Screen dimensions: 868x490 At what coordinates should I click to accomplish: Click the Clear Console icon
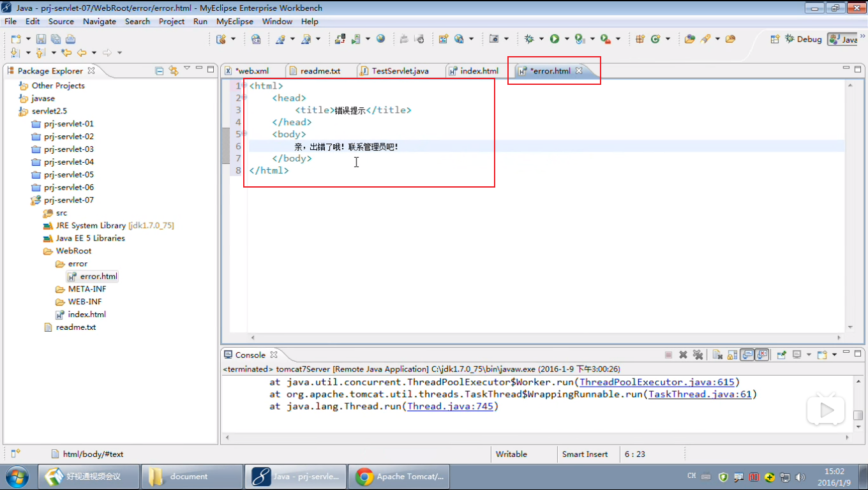click(717, 355)
